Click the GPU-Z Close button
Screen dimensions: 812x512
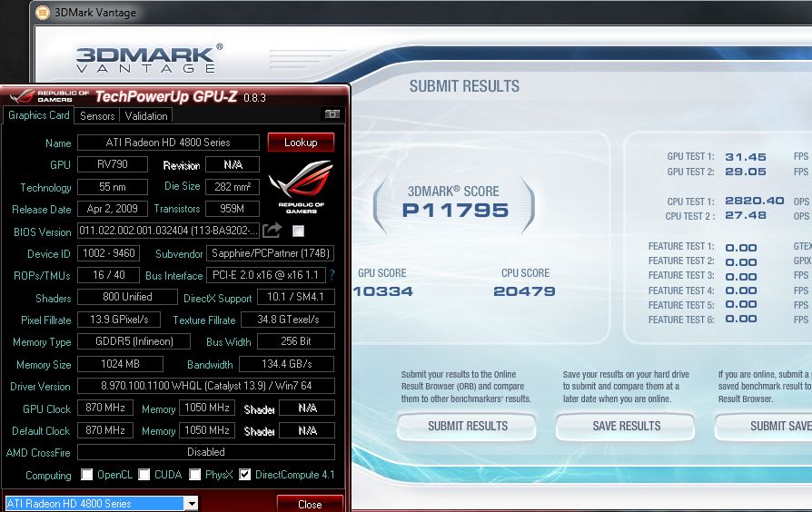(310, 504)
